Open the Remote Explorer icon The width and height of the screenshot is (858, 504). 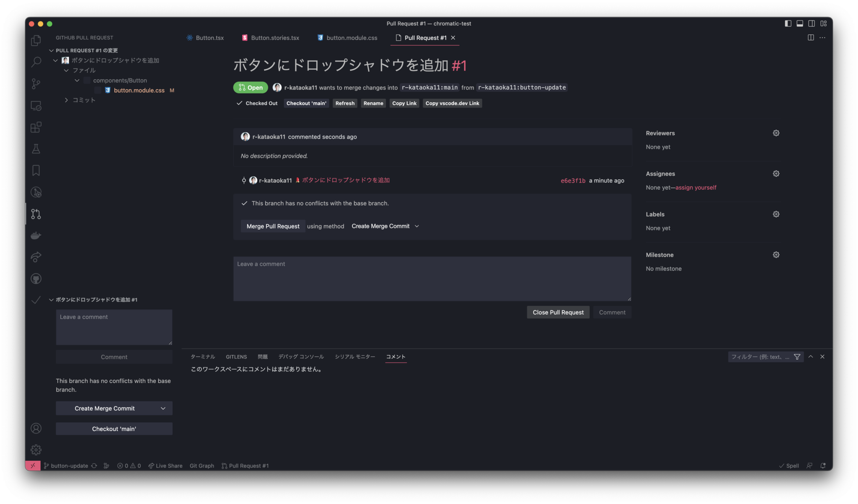(36, 106)
